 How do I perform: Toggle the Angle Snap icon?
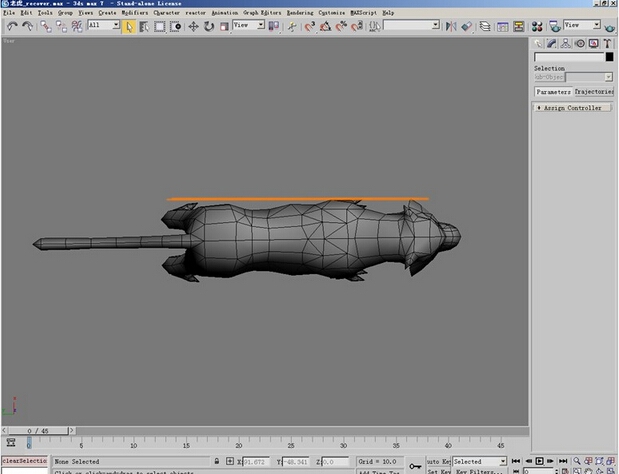(325, 26)
